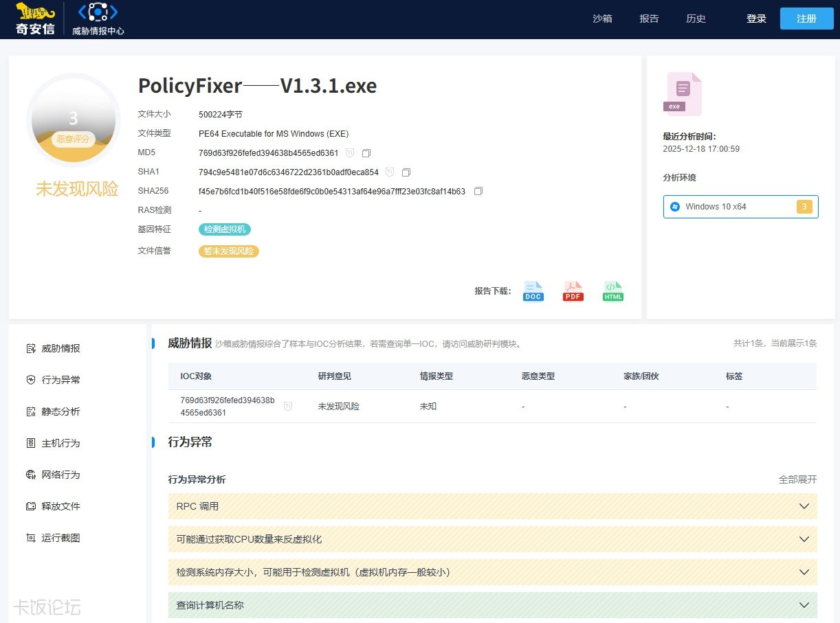Open the 历史 menu item
840x623 pixels.
696,19
